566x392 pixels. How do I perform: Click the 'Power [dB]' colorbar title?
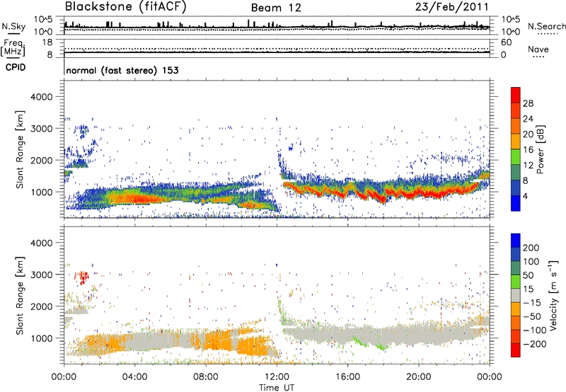(x=541, y=149)
